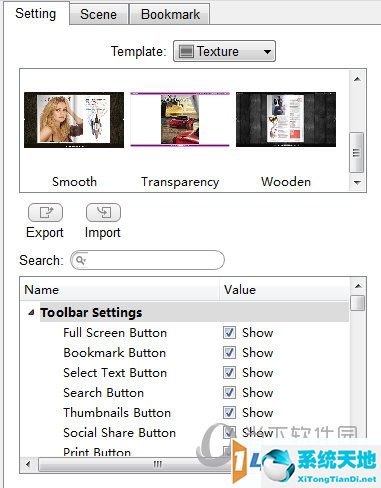Open the Template dropdown showing Texture
Screen dimensions: 381x488
tap(224, 51)
